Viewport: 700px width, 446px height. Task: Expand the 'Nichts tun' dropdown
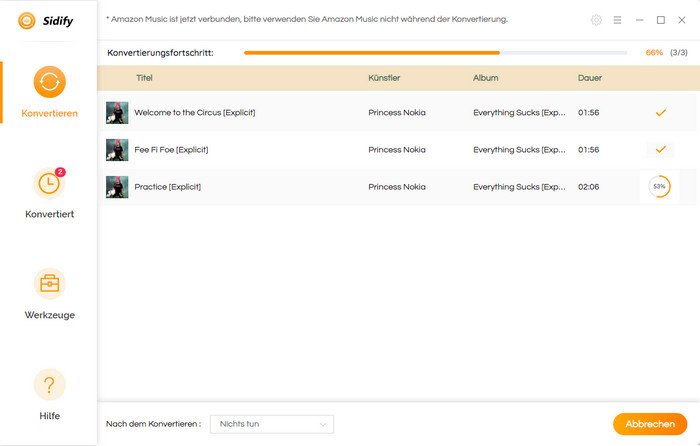(x=272, y=424)
